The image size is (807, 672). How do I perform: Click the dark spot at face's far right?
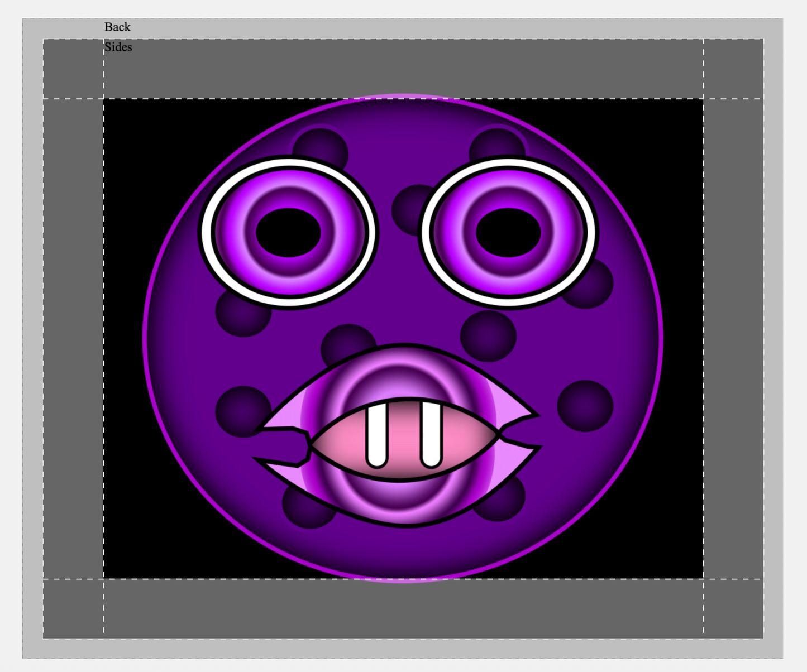point(585,406)
